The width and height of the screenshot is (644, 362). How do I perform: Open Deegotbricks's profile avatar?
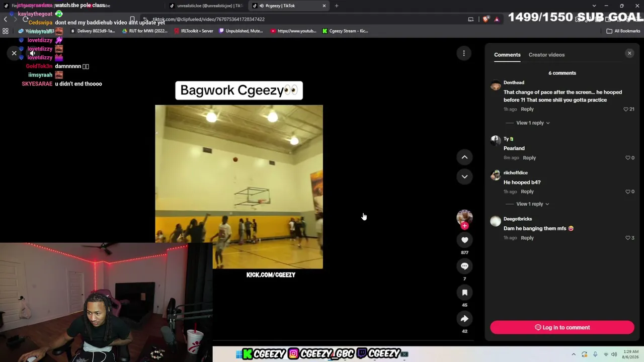pos(496,221)
